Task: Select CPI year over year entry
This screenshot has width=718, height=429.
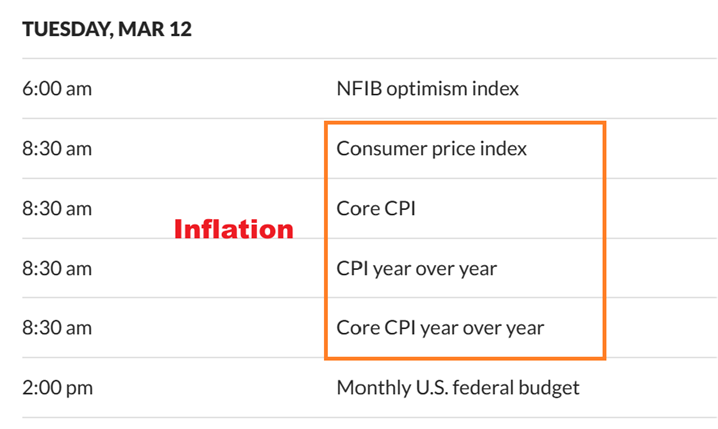Action: (416, 268)
